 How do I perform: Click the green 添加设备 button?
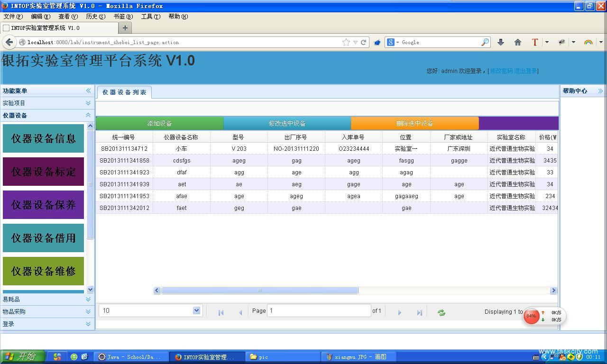(159, 123)
